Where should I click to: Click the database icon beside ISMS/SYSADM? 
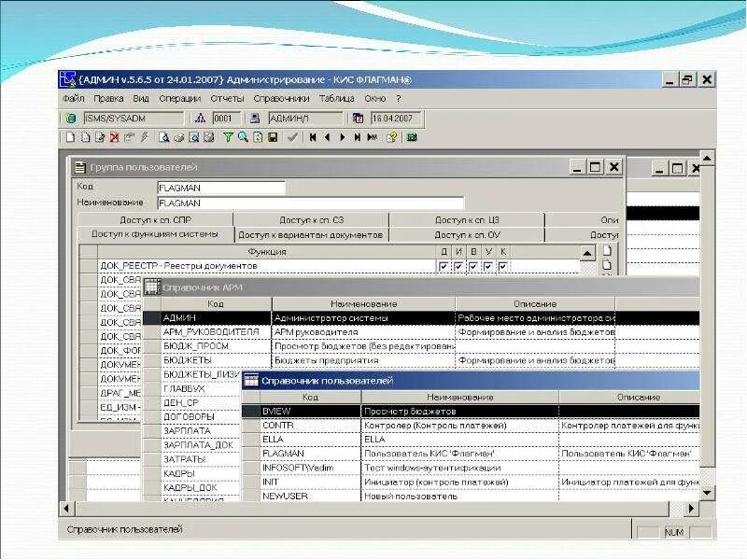click(x=71, y=119)
